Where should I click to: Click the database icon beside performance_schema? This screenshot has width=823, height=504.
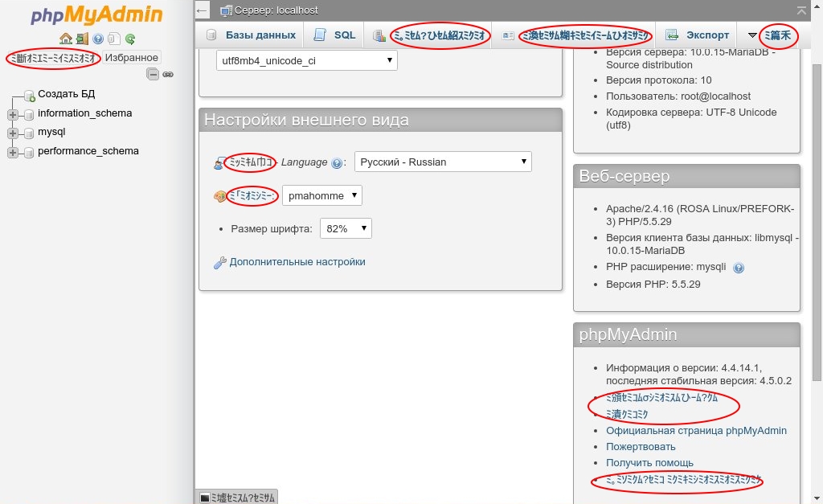(x=30, y=152)
